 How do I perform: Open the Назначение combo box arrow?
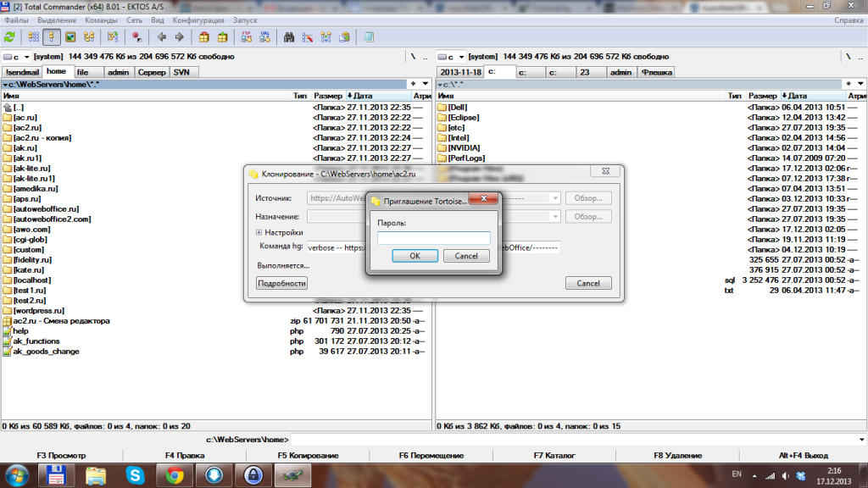coord(554,216)
